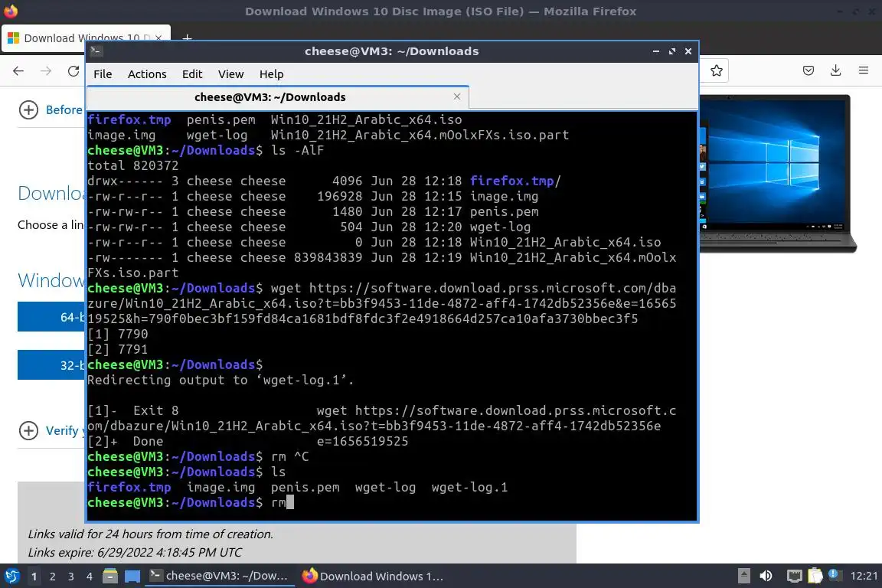Click the terminal window title bar icon
Image resolution: width=882 pixels, height=588 pixels.
[96, 51]
